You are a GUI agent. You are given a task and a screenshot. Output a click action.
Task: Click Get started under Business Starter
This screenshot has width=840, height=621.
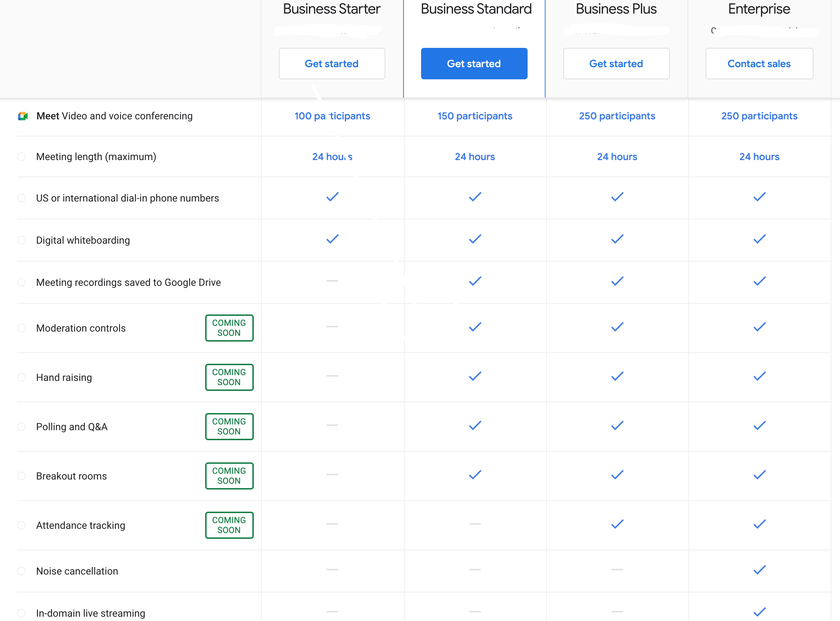332,64
